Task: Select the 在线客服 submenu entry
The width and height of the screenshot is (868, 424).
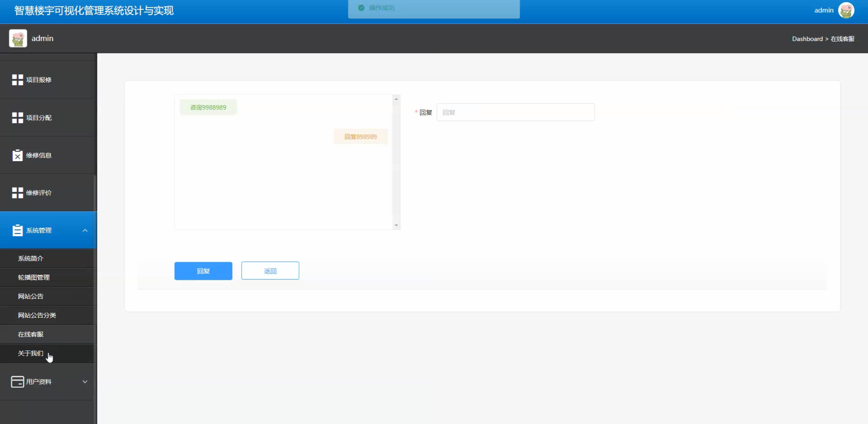Action: coord(31,334)
